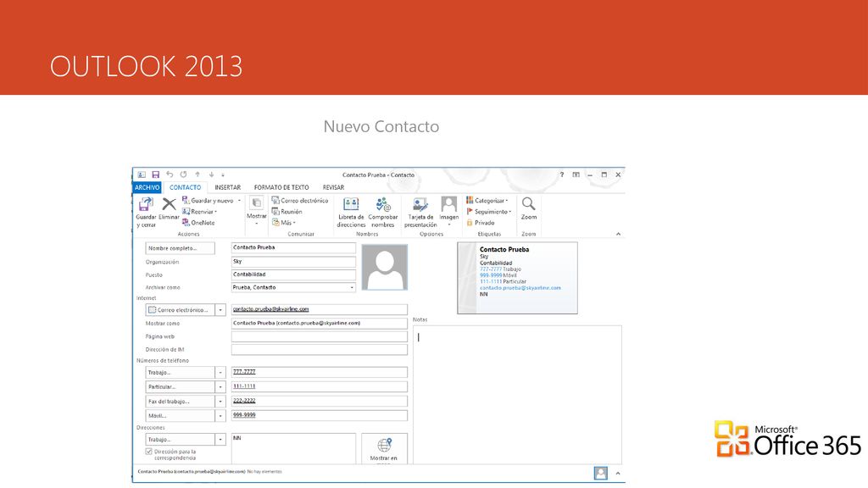The width and height of the screenshot is (868, 488).
Task: Click the Particular... phone button
Action: pos(180,386)
